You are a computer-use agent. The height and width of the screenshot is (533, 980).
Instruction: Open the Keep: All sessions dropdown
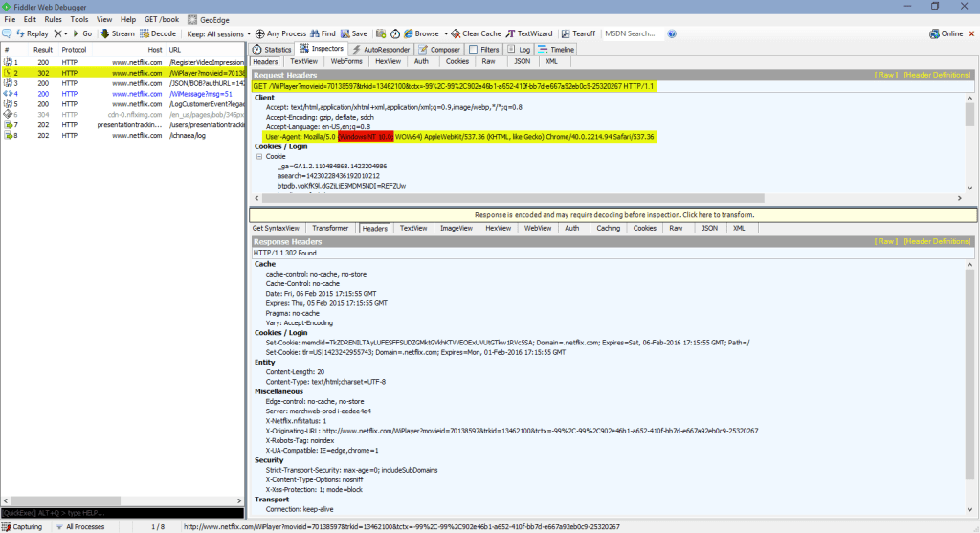tap(218, 33)
